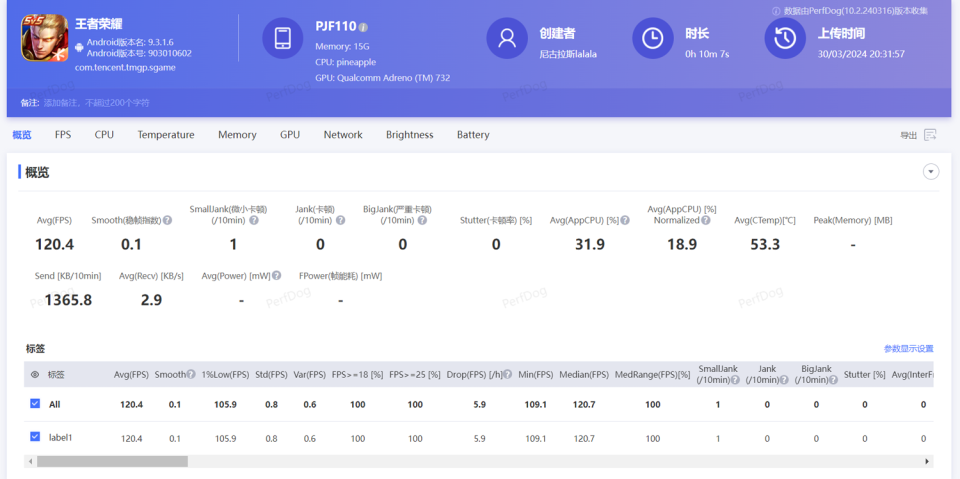Viewport: 960px width, 479px height.
Task: Click the Avg(CTemp) value 53.3
Action: pos(765,244)
